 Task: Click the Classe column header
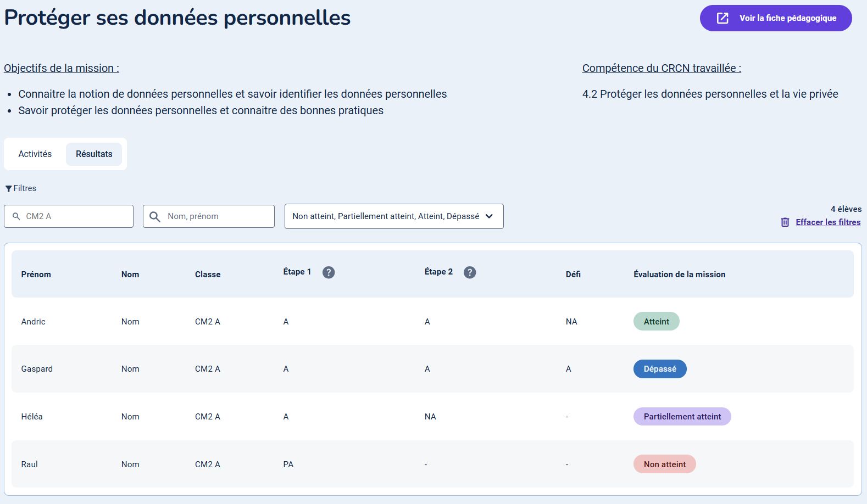pyautogui.click(x=208, y=275)
